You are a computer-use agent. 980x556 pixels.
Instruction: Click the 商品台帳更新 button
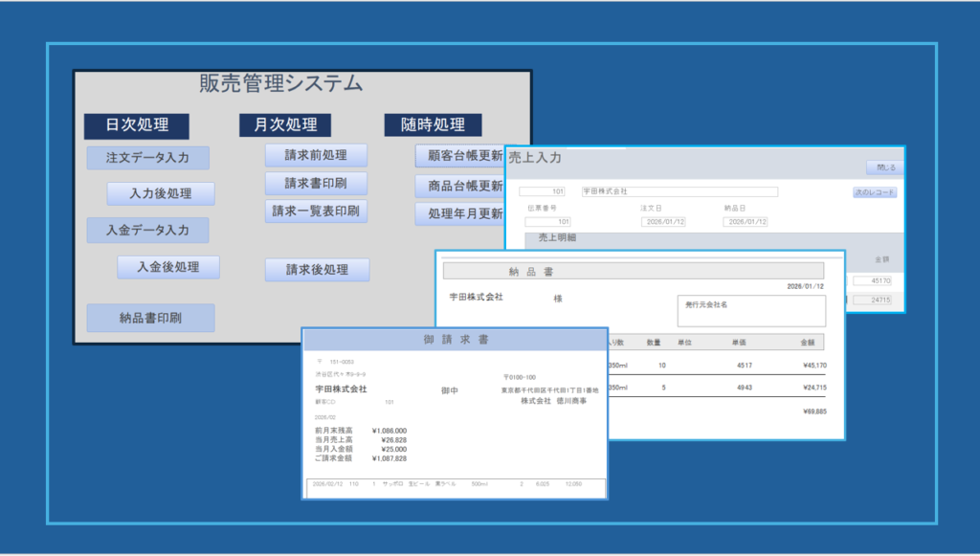(x=459, y=187)
